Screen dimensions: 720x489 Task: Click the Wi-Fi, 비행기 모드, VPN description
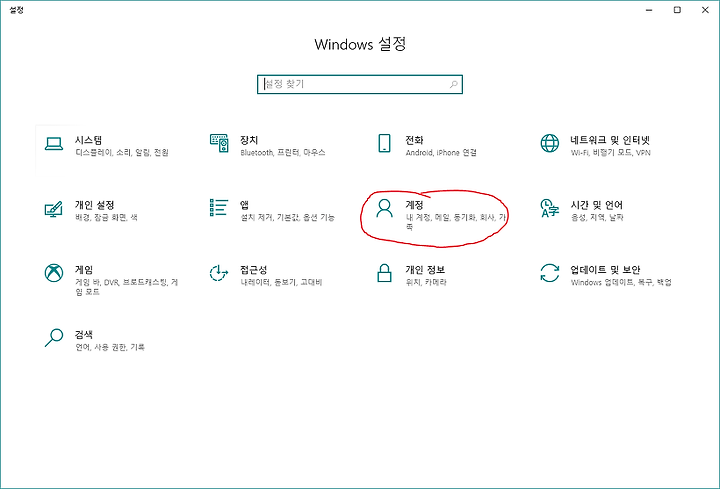pyautogui.click(x=611, y=152)
